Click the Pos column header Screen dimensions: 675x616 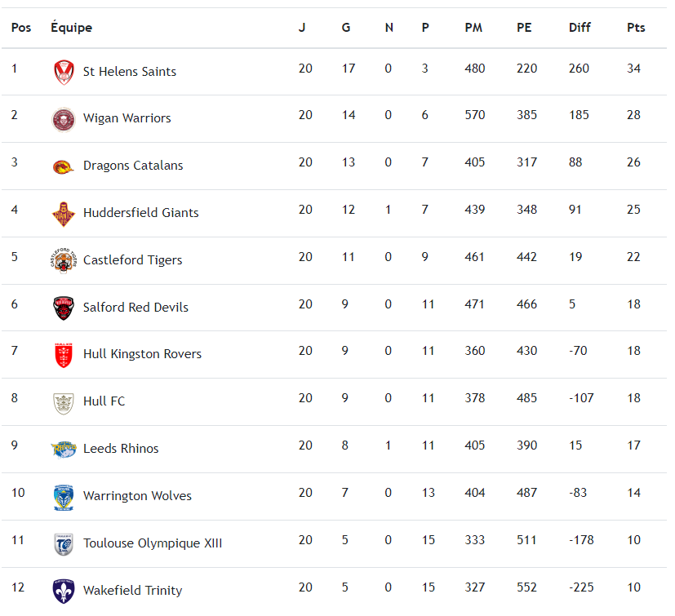point(21,28)
